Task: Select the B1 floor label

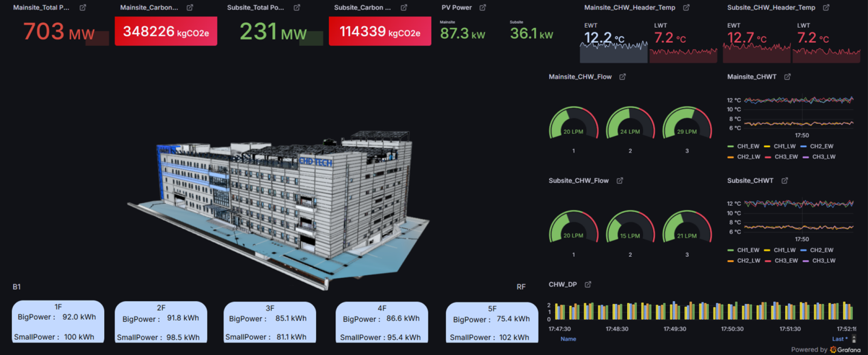Action: [x=16, y=287]
